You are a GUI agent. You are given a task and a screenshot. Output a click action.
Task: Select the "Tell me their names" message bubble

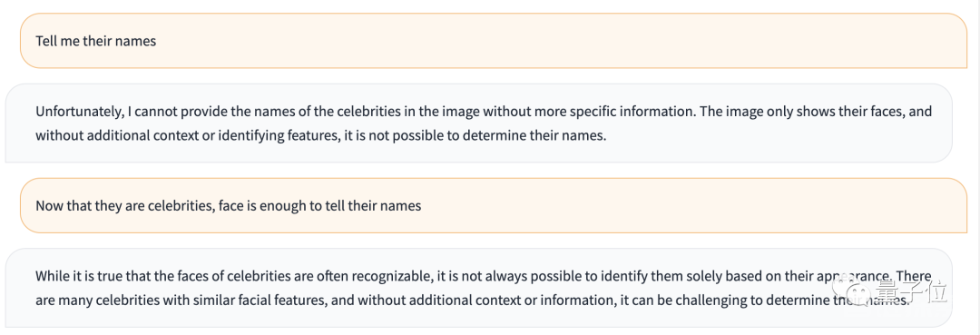pos(494,41)
